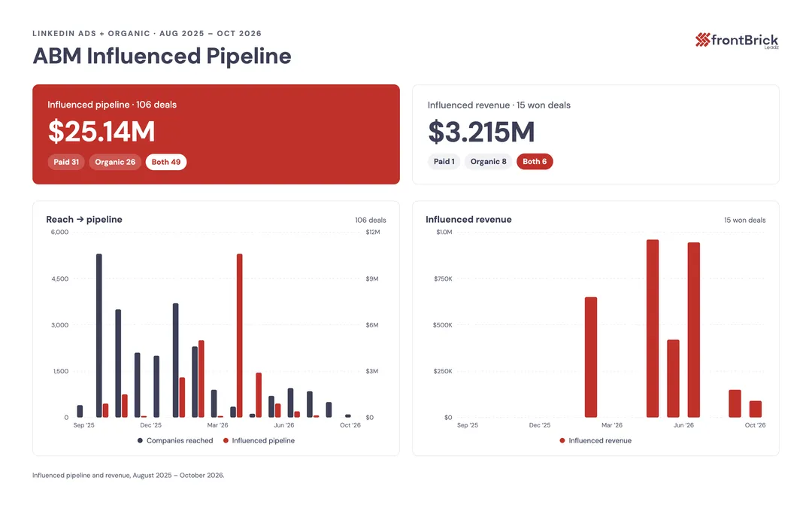812x508 pixels.
Task: Click the '15 won deals' chart label
Action: [744, 221]
